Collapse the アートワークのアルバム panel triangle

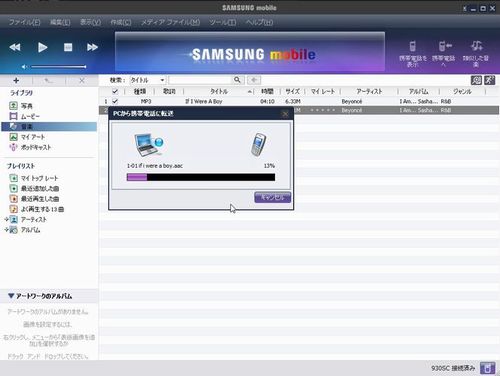[x=11, y=296]
